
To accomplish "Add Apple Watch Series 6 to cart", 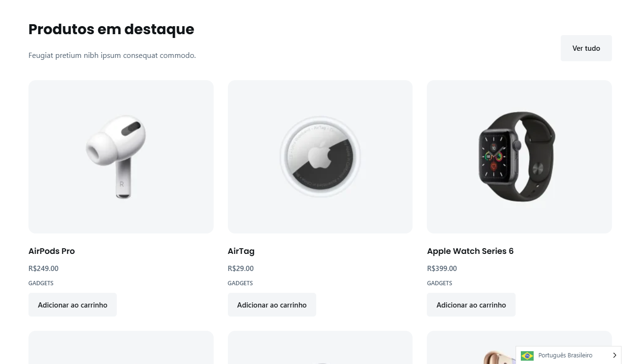I will [x=471, y=305].
